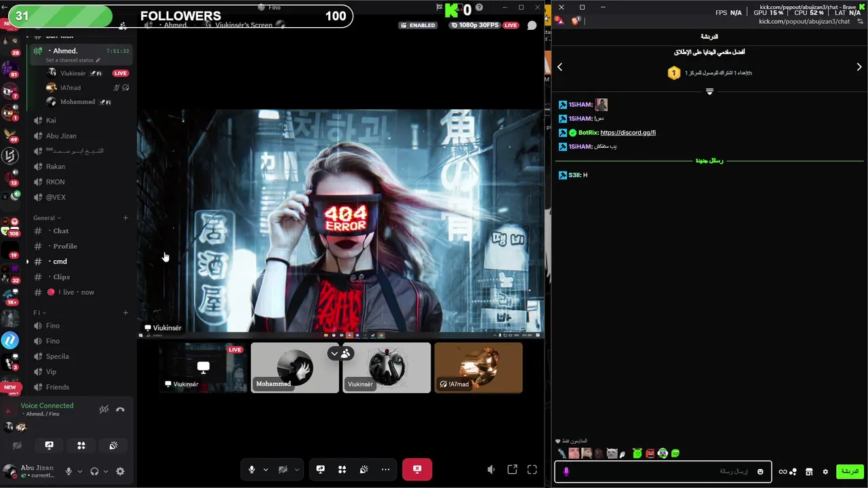Click the red stop-watching stream button

click(x=417, y=469)
